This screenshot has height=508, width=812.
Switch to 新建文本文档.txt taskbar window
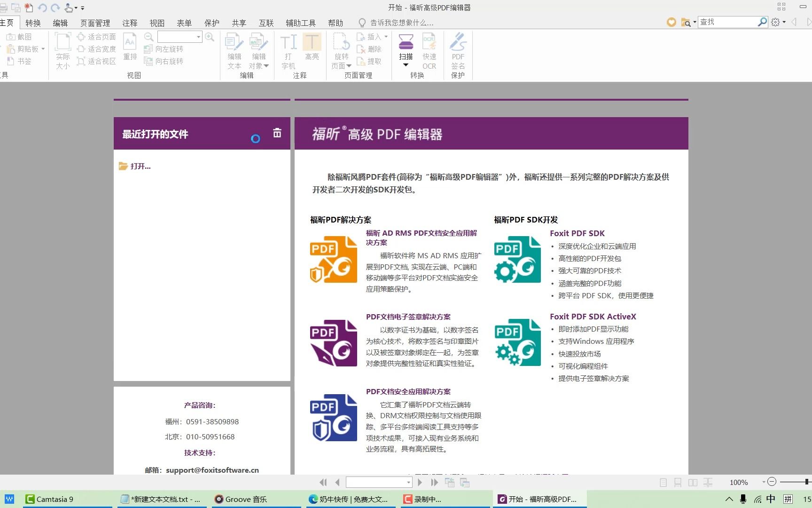click(162, 499)
